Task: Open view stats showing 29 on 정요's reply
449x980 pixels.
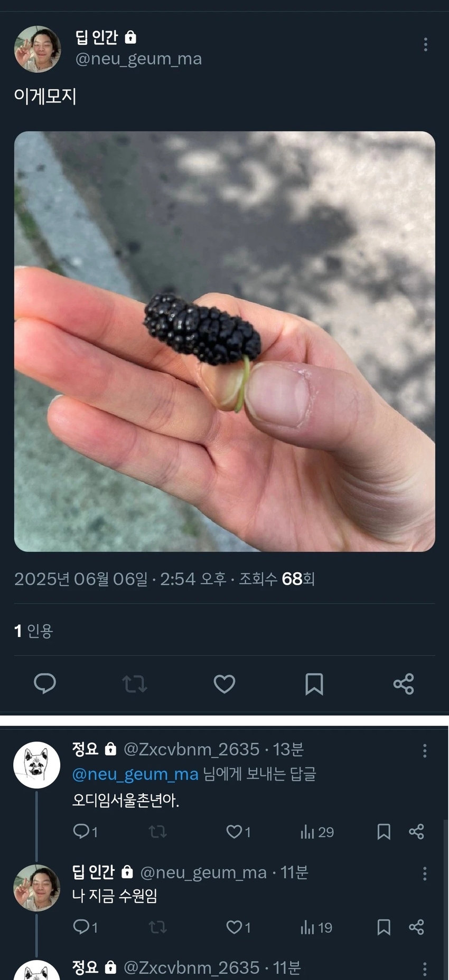Action: tap(317, 832)
